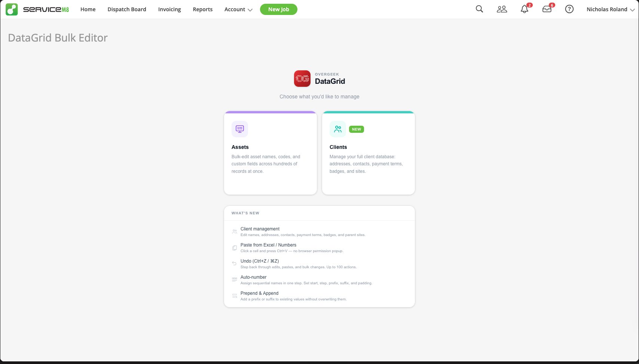This screenshot has width=639, height=364.
Task: Expand the Account menu dropdown
Action: click(238, 9)
